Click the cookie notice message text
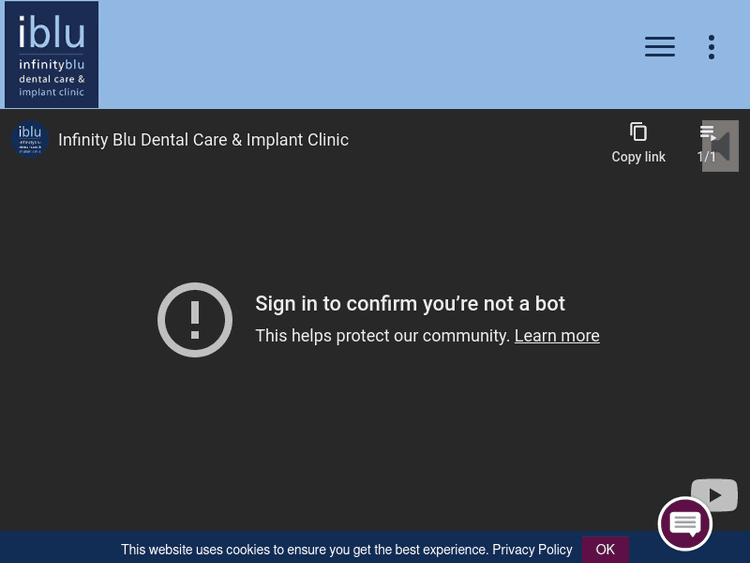The image size is (750, 563). click(304, 550)
